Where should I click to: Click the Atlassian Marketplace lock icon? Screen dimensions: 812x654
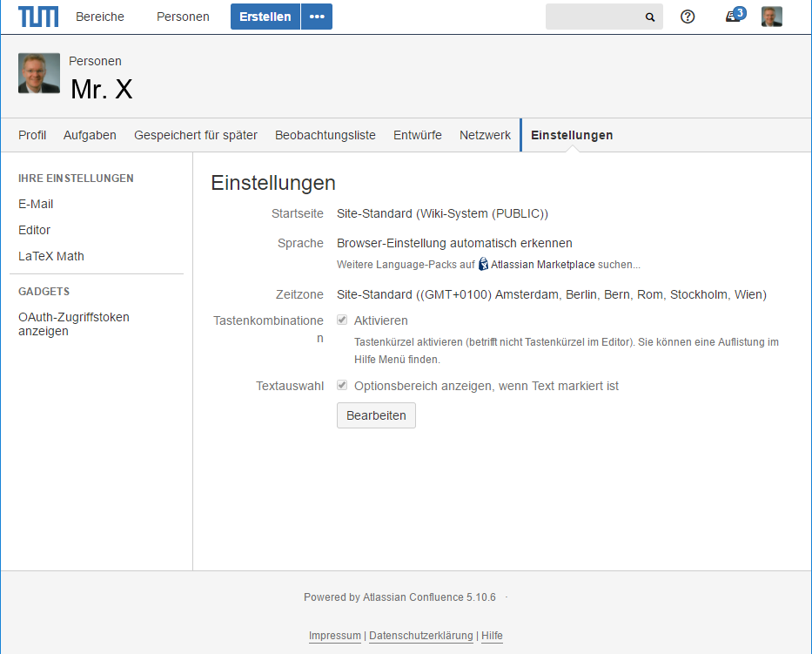483,264
